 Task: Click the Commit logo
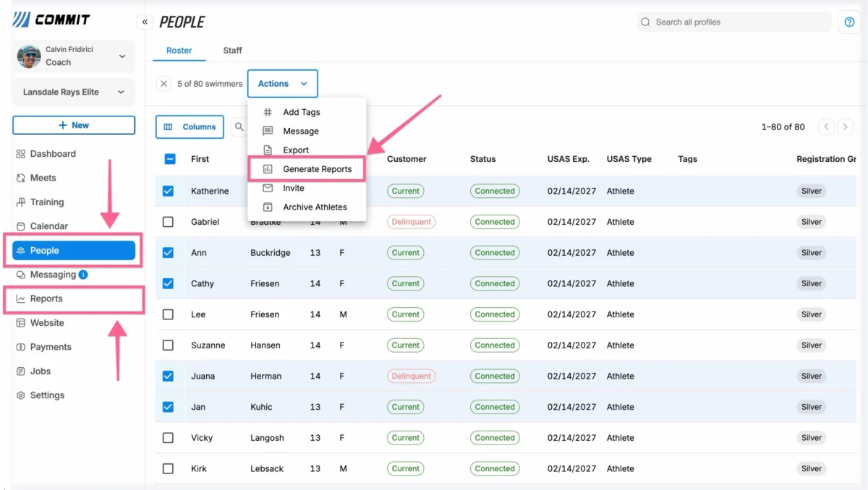coord(51,20)
